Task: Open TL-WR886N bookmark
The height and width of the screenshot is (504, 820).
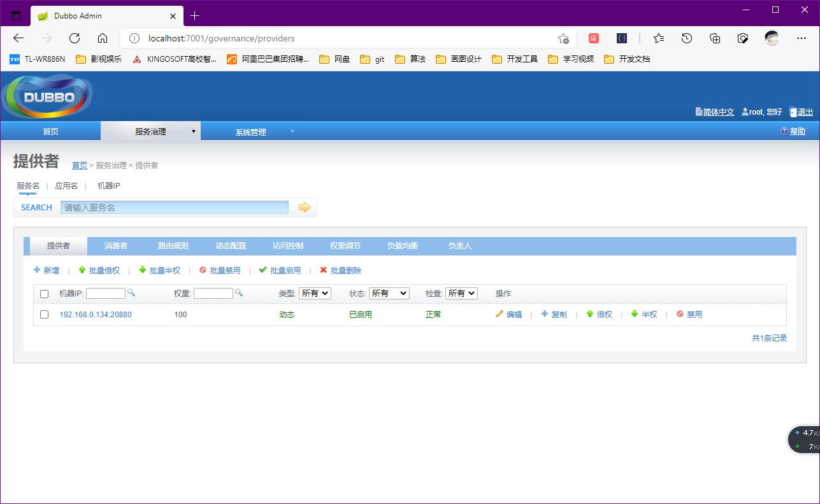Action: (x=37, y=59)
